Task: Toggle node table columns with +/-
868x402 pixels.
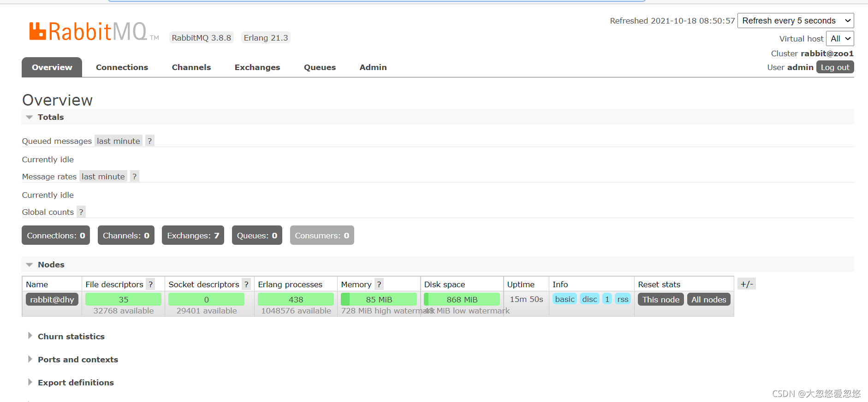Action: click(747, 284)
